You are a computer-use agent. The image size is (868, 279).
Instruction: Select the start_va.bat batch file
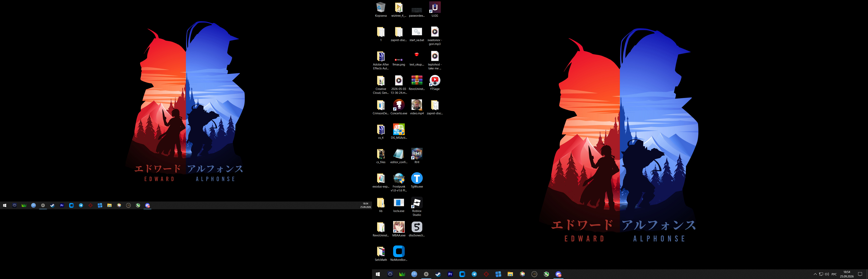pyautogui.click(x=417, y=34)
